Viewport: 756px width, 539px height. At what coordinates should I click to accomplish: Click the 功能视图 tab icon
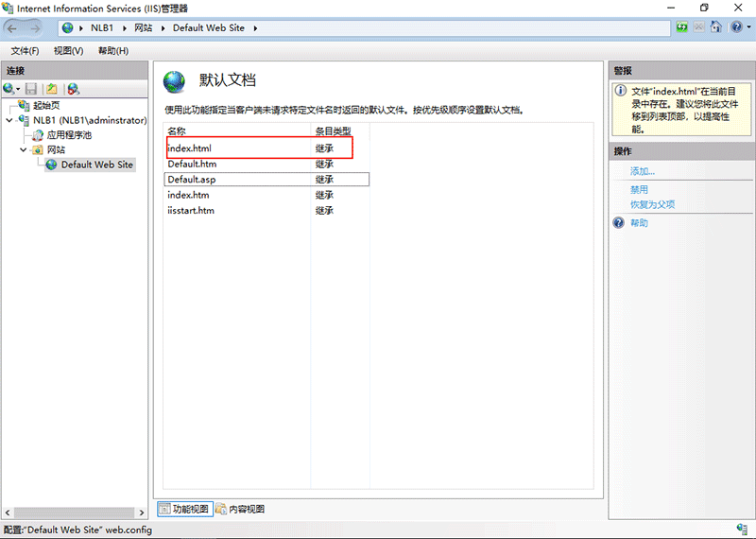[x=164, y=509]
